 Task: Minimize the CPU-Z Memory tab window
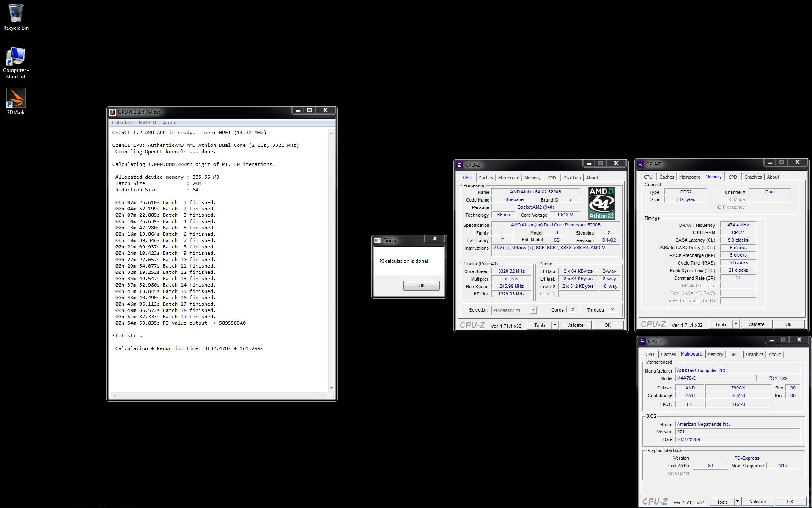point(770,163)
